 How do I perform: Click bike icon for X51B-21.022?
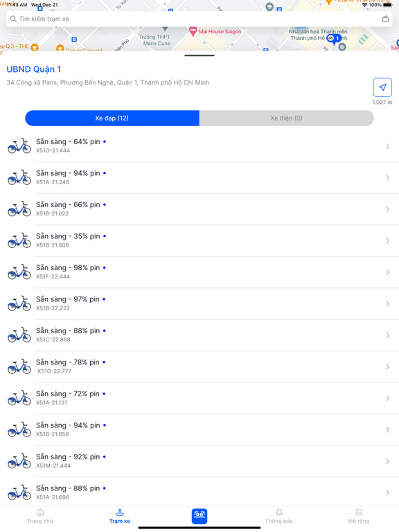coord(19,209)
